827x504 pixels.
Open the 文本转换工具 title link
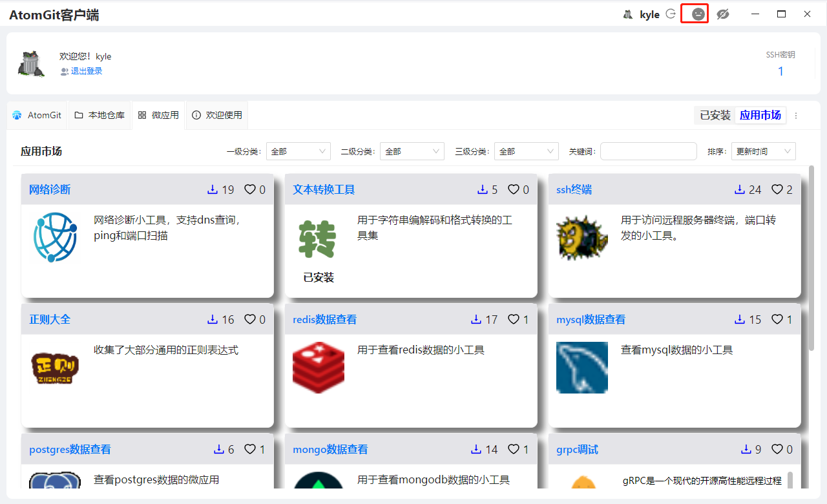tap(324, 189)
